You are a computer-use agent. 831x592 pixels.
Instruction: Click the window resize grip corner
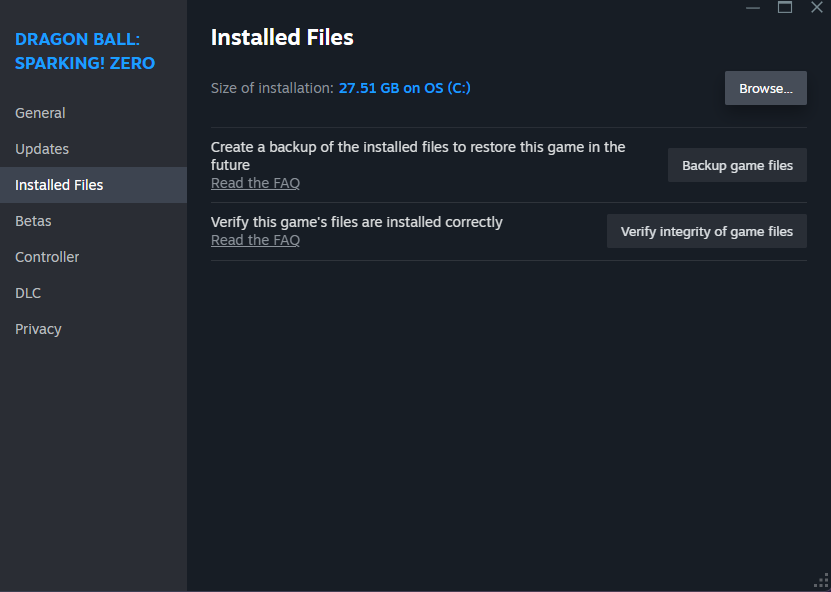point(822,583)
